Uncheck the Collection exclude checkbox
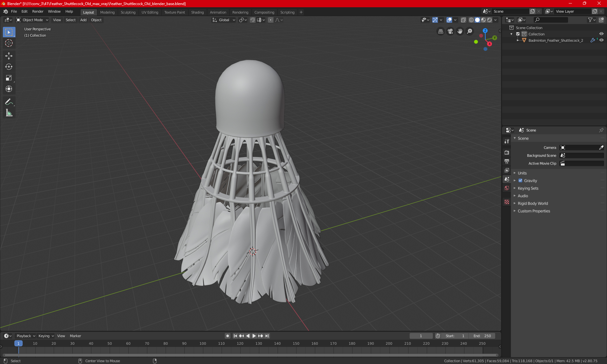 pos(518,34)
